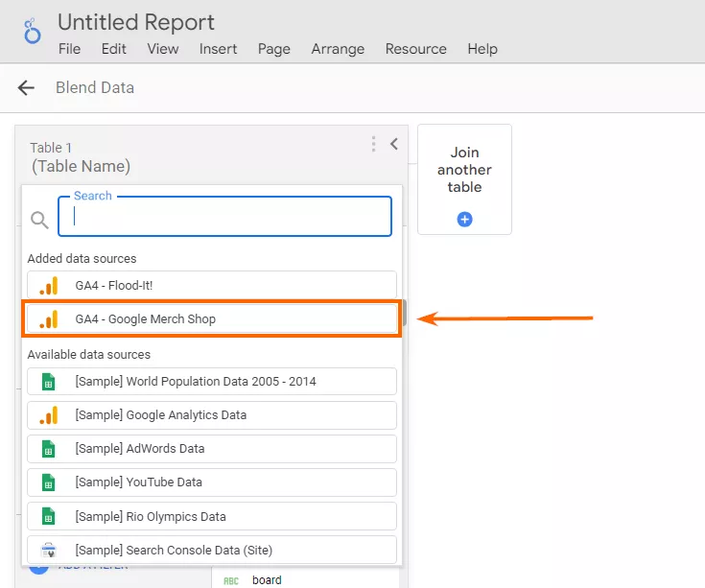705x588 pixels.
Task: Click the Sheets icon beside AdWords Data
Action: tap(49, 449)
